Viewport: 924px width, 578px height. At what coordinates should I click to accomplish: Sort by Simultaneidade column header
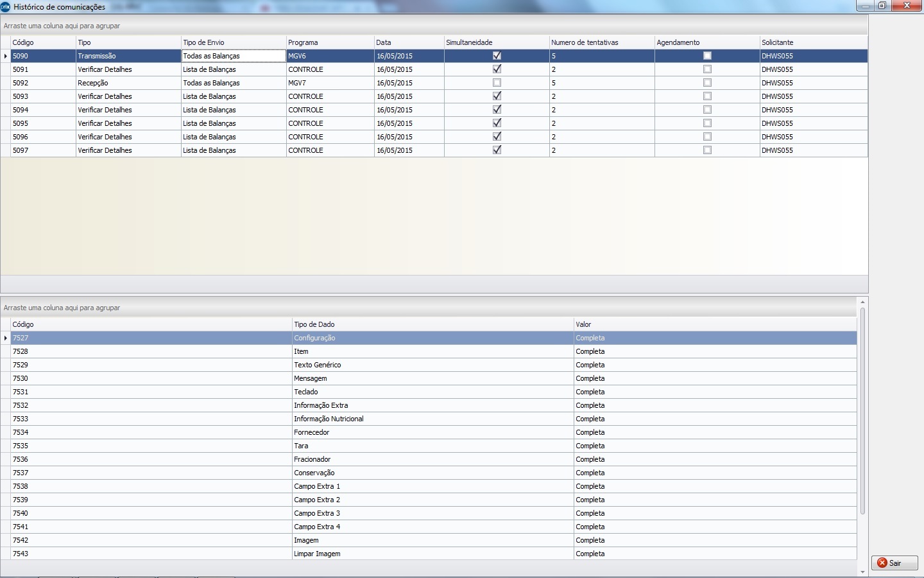tap(497, 42)
